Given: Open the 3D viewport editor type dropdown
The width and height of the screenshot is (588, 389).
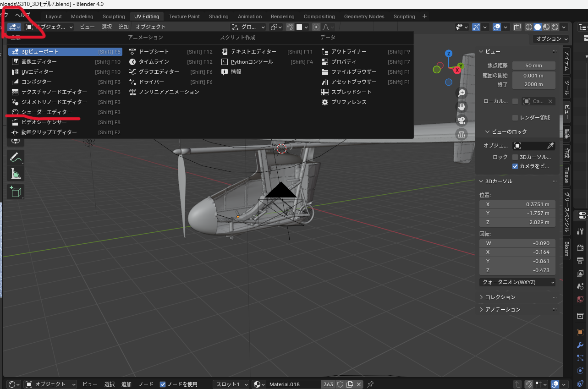Looking at the screenshot, I should (15, 27).
